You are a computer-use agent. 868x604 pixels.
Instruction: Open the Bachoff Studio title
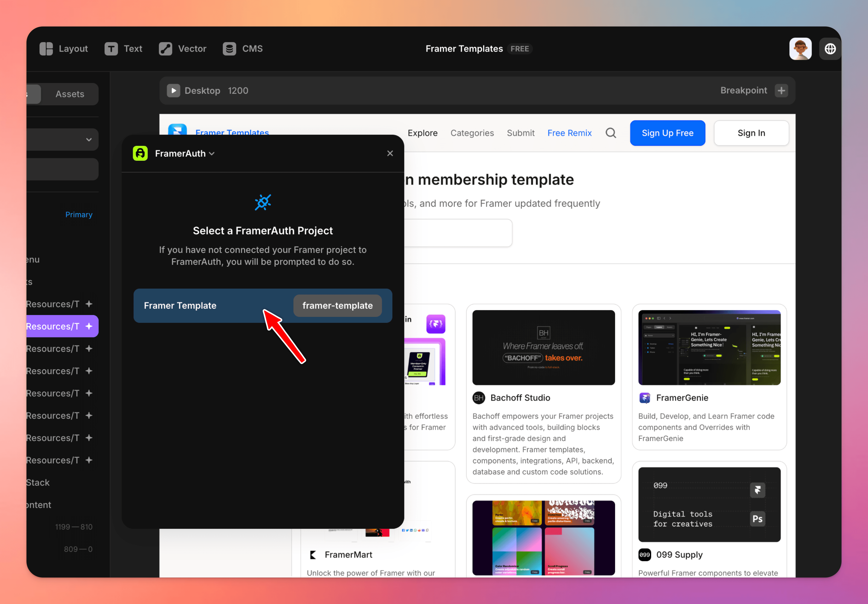520,398
